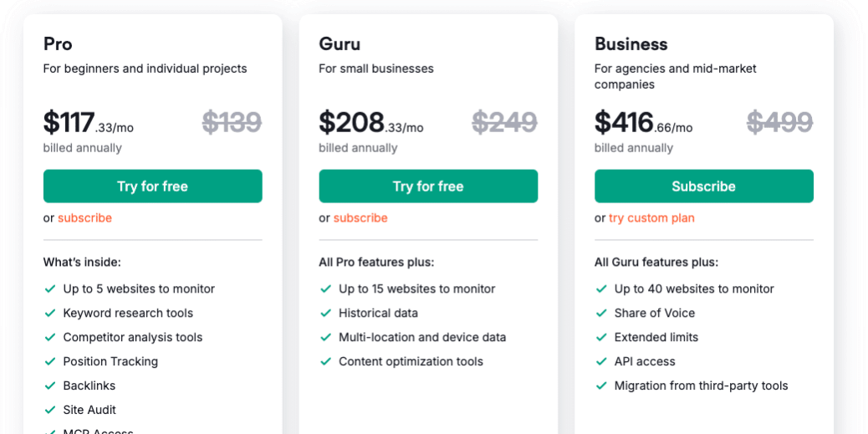
Task: Click checkmark beside Historical data
Action: click(x=325, y=314)
